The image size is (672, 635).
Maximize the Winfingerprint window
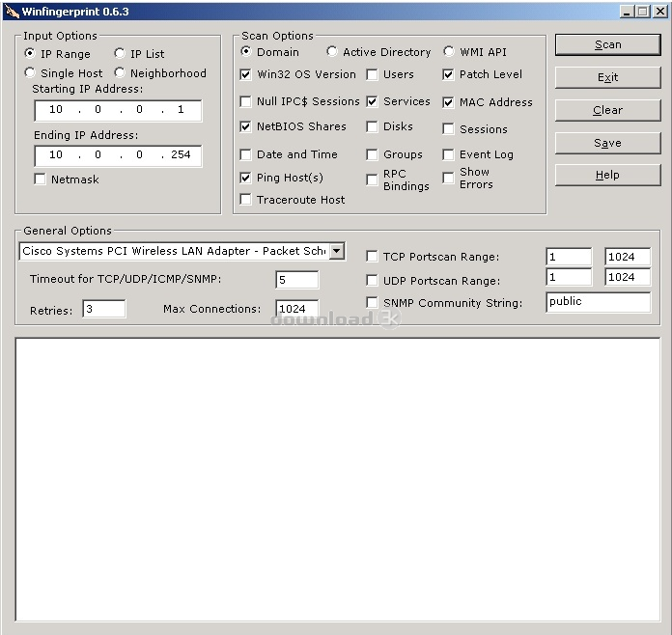642,12
